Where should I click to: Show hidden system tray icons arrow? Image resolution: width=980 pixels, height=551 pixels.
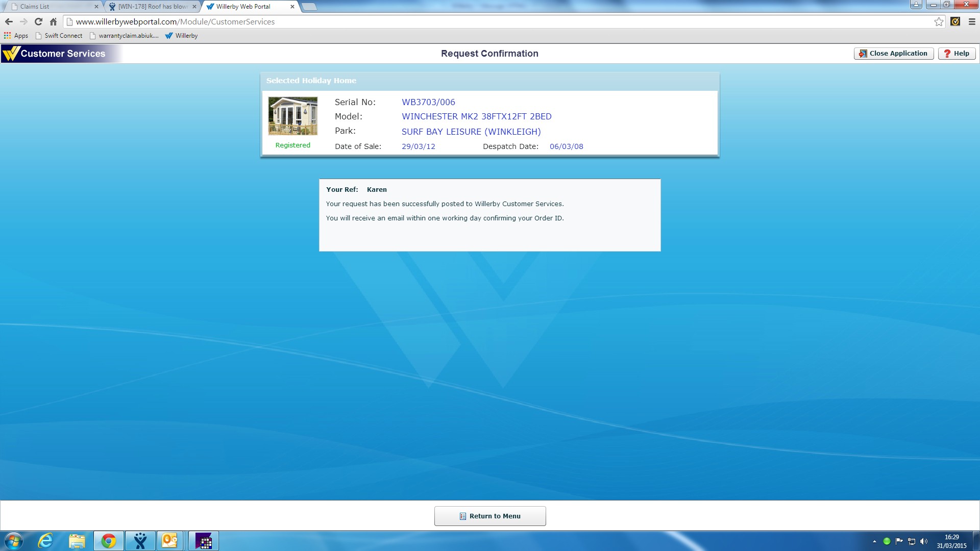874,541
